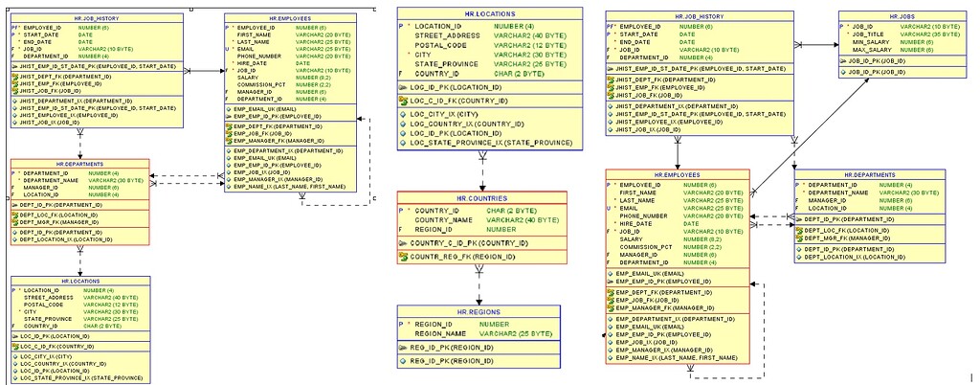Click the diamond index icon in HR.JOBS
This screenshot has height=385, width=980.
point(844,71)
